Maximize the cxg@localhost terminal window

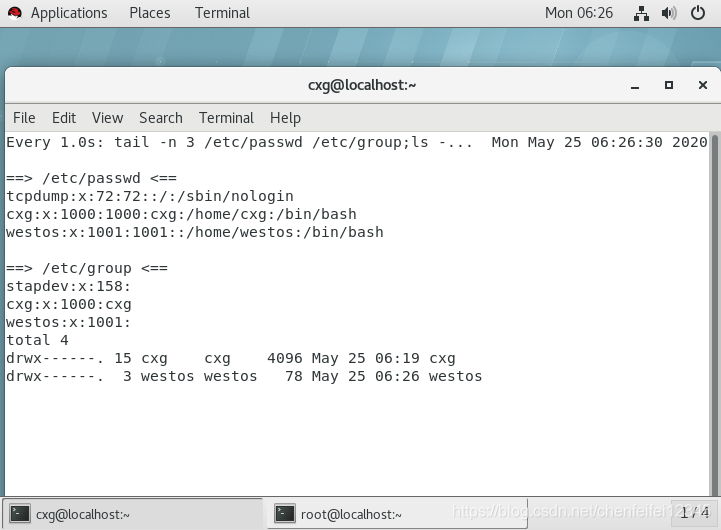[x=669, y=85]
